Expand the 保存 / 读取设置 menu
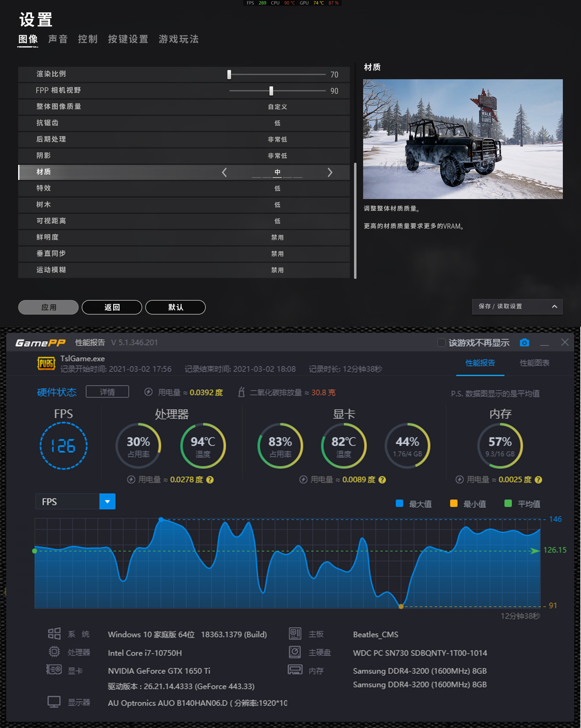The image size is (581, 728). click(x=517, y=307)
